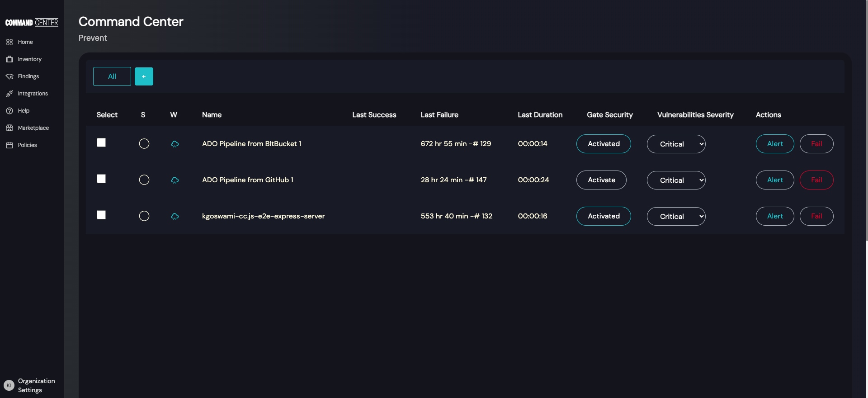
Task: Open severity dropdown for kgoswami express server
Action: (676, 216)
